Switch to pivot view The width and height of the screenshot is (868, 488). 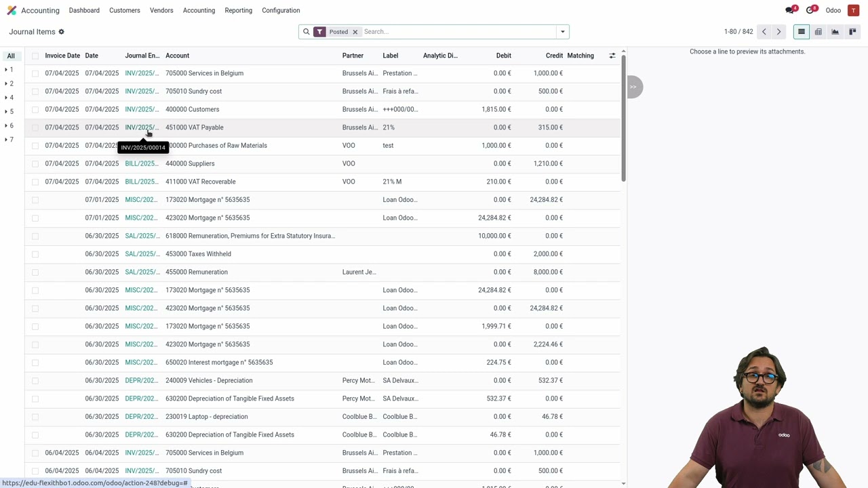(x=818, y=32)
